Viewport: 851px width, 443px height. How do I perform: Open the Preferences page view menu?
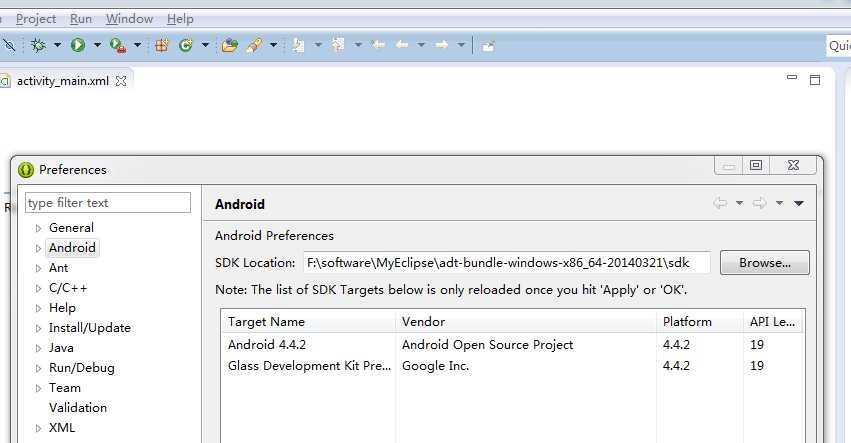click(799, 204)
